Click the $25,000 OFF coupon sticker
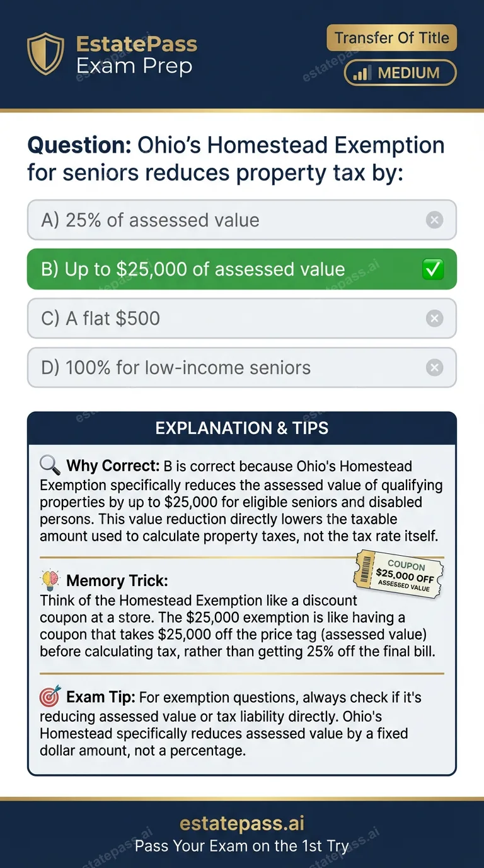This screenshot has width=484, height=868. [x=400, y=575]
